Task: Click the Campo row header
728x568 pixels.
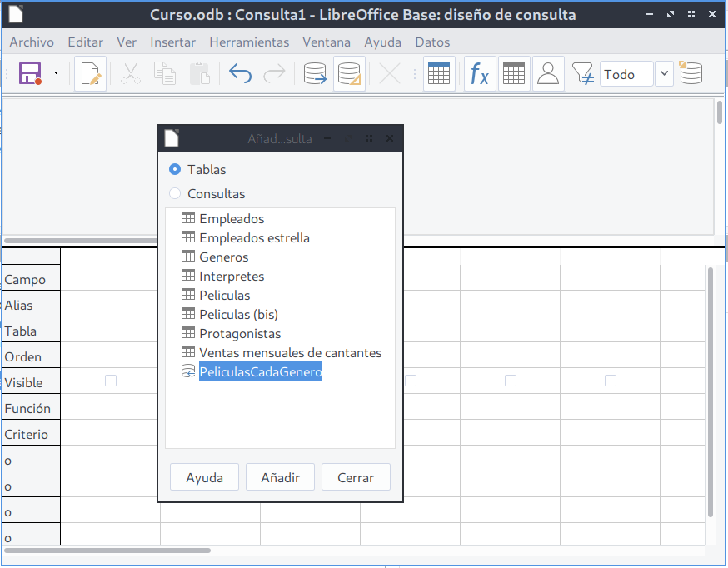Action: (31, 279)
